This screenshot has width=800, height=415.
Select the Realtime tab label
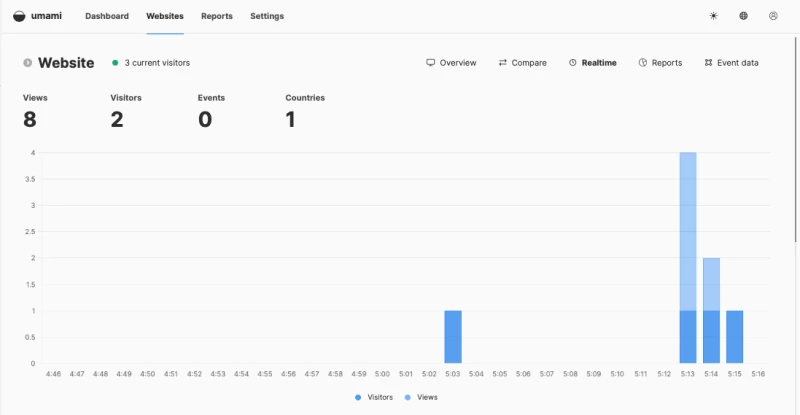click(x=599, y=63)
